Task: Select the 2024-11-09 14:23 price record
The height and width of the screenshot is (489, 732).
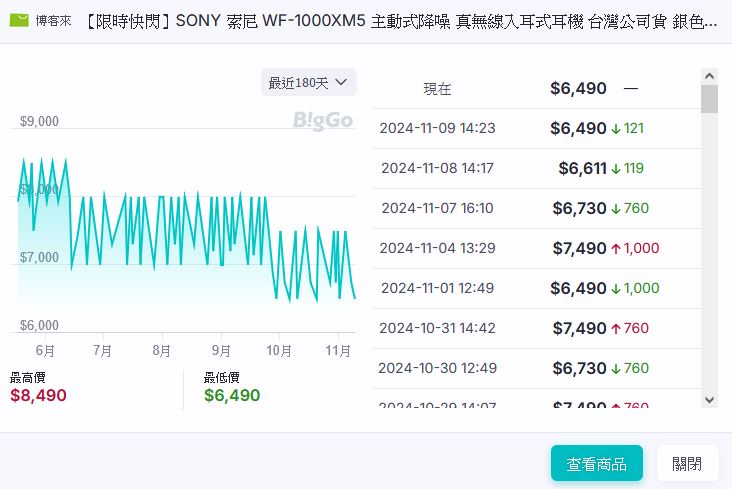Action: point(437,128)
